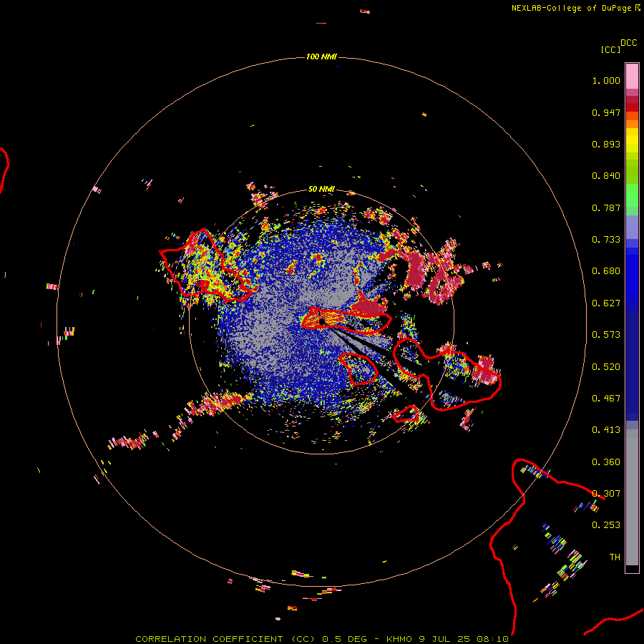Click the DCC product label above the color bar
The image size is (644, 644).
628,43
